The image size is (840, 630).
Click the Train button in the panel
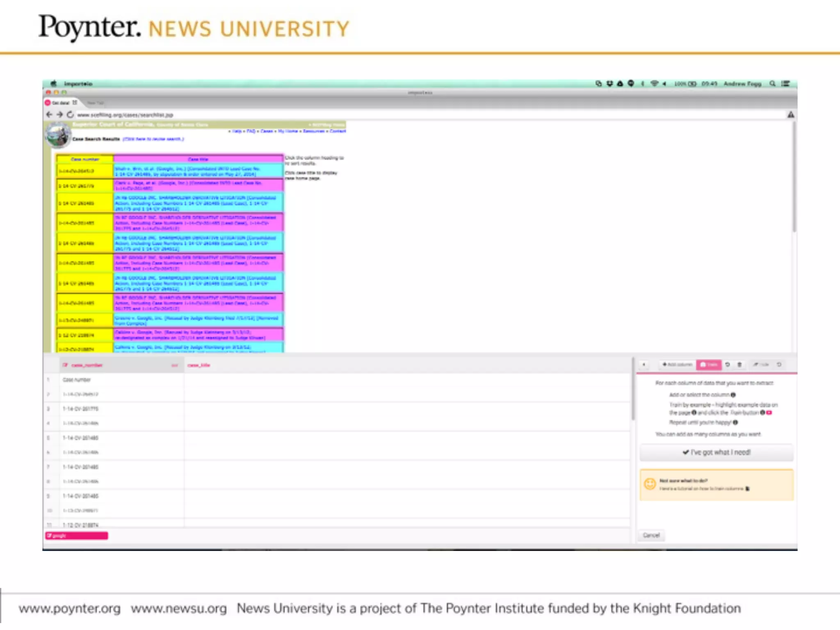pyautogui.click(x=708, y=365)
